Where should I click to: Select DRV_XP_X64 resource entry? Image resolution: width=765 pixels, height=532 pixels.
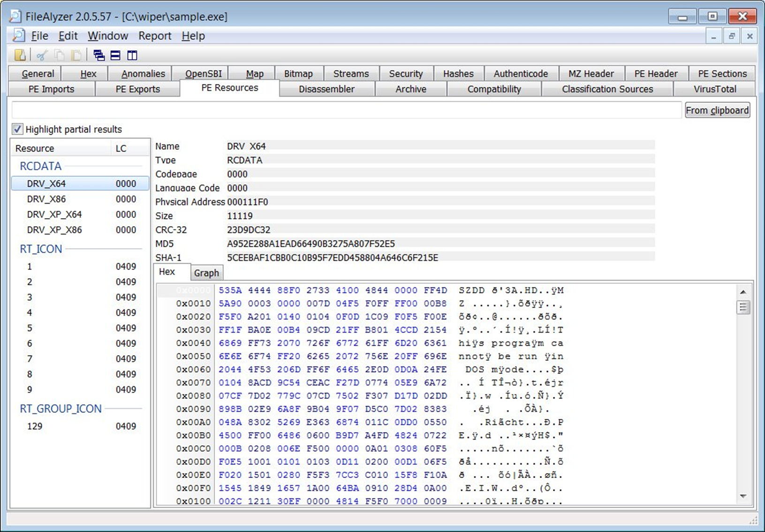click(x=80, y=214)
